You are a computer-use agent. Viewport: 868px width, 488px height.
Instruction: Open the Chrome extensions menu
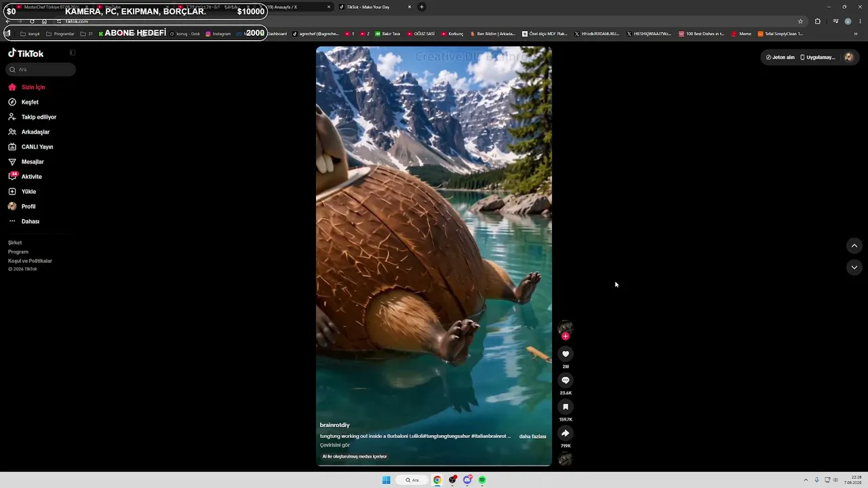(x=818, y=21)
